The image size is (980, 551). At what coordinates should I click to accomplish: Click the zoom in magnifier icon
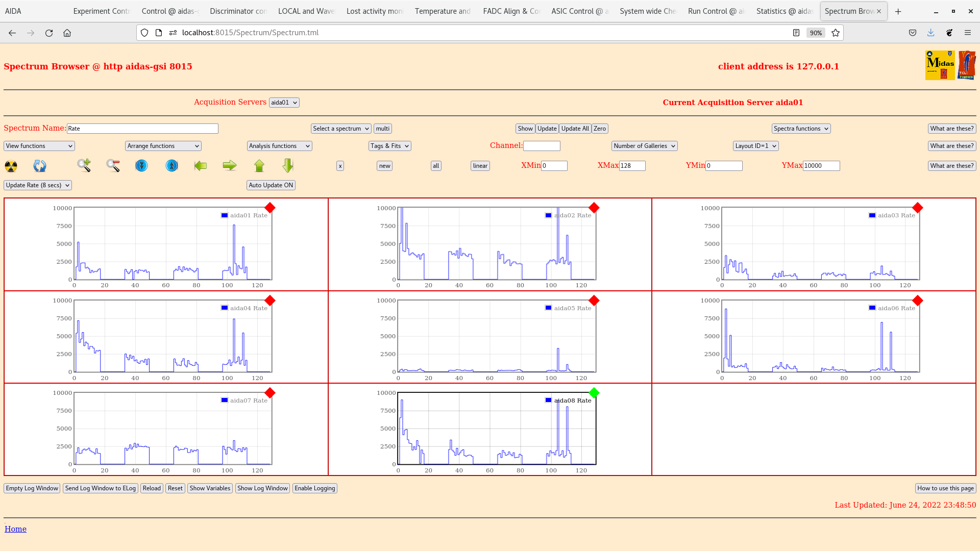[84, 165]
